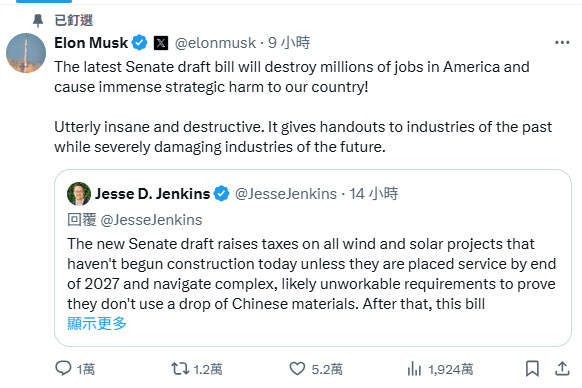Click the Jesse D. Jenkins name in quote

[153, 194]
